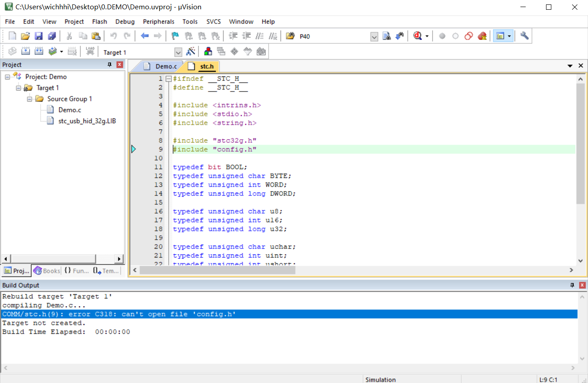Close the active editor tab with X
The image size is (588, 383).
581,66
